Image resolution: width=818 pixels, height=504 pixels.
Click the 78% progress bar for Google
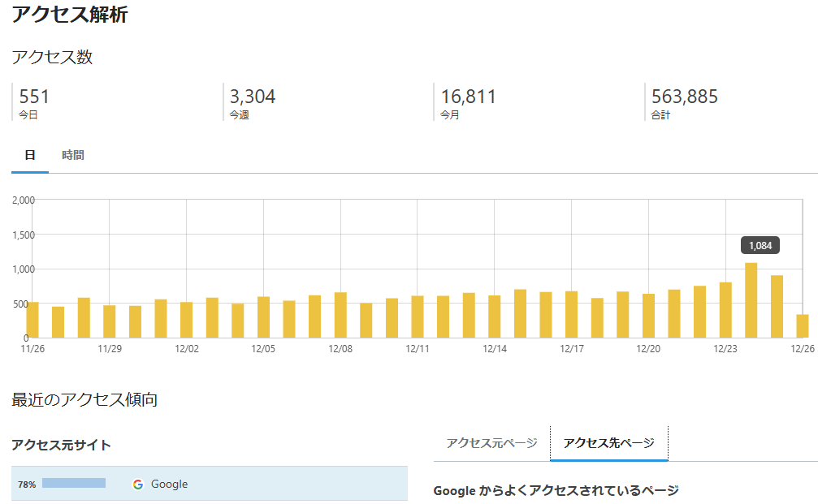pyautogui.click(x=74, y=483)
